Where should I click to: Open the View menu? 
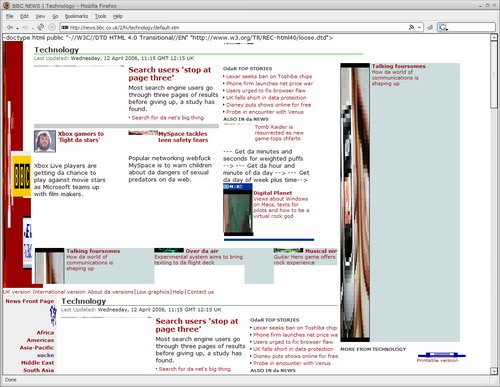click(40, 16)
